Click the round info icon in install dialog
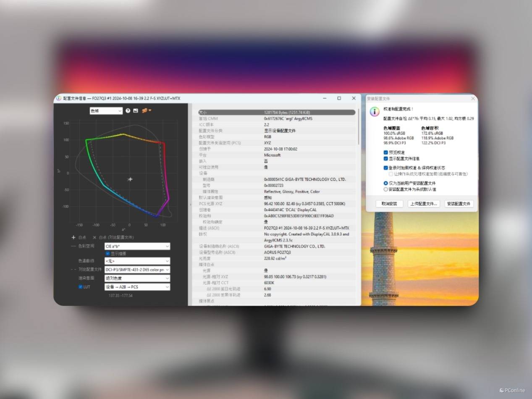 [375, 111]
